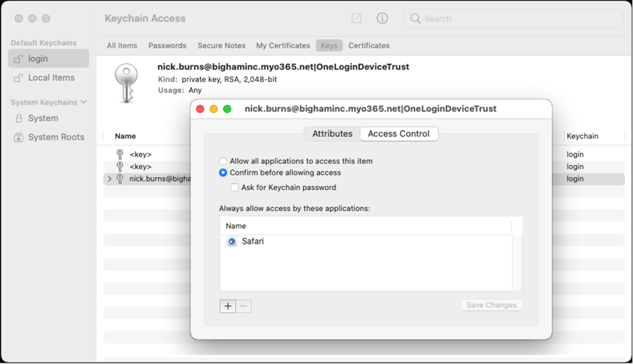Click the compose/new item icon in the toolbar

(x=357, y=19)
